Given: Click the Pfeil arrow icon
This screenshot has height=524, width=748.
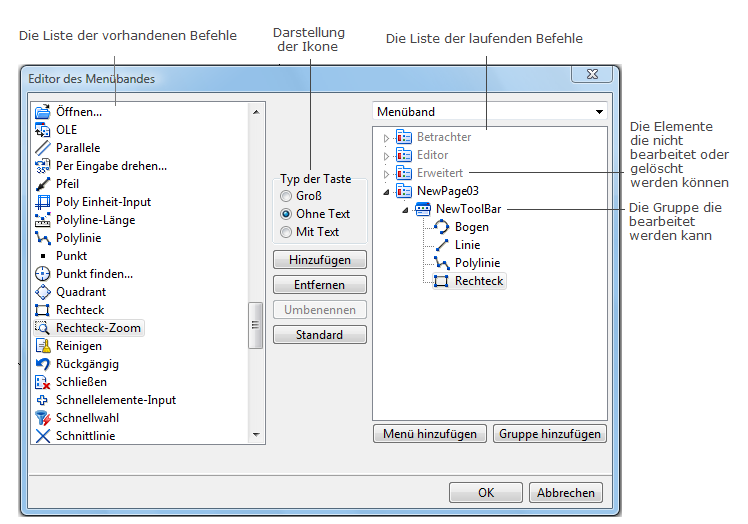Looking at the screenshot, I should click(x=43, y=184).
